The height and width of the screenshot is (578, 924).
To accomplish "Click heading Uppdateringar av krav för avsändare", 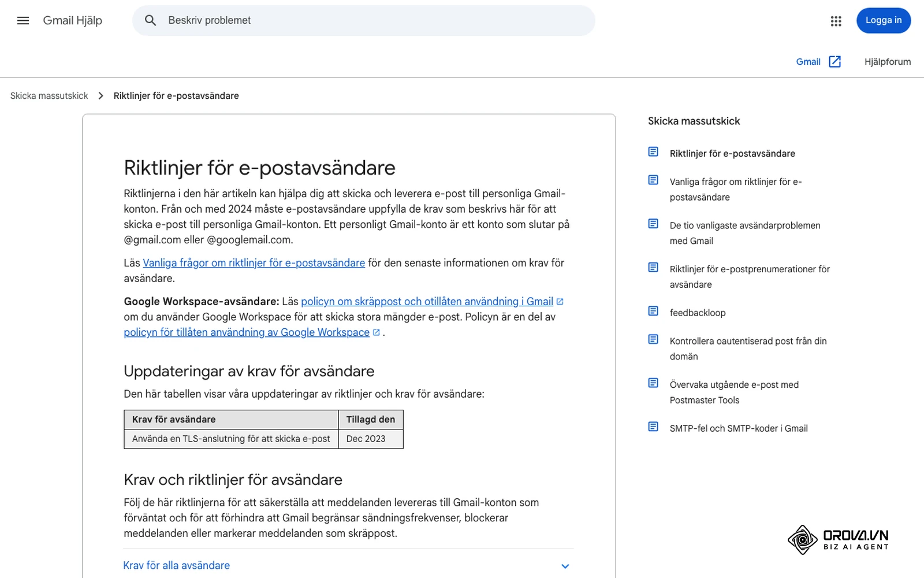I will [x=249, y=371].
